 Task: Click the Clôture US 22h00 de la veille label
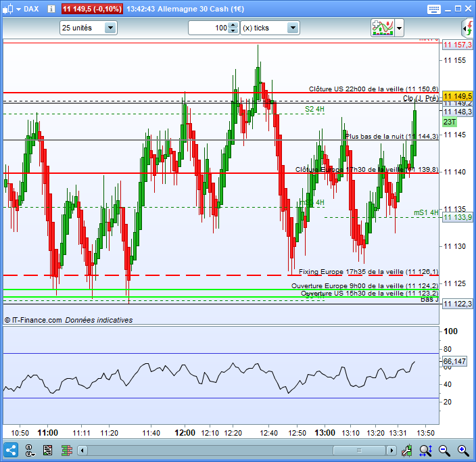[x=373, y=89]
